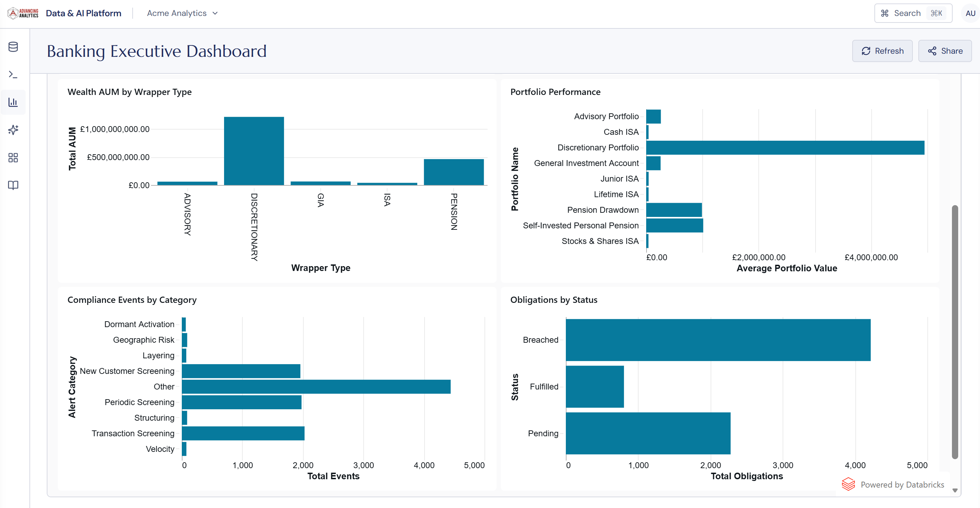Open the AI sparkles icon in the sidebar
The width and height of the screenshot is (980, 508).
[13, 130]
